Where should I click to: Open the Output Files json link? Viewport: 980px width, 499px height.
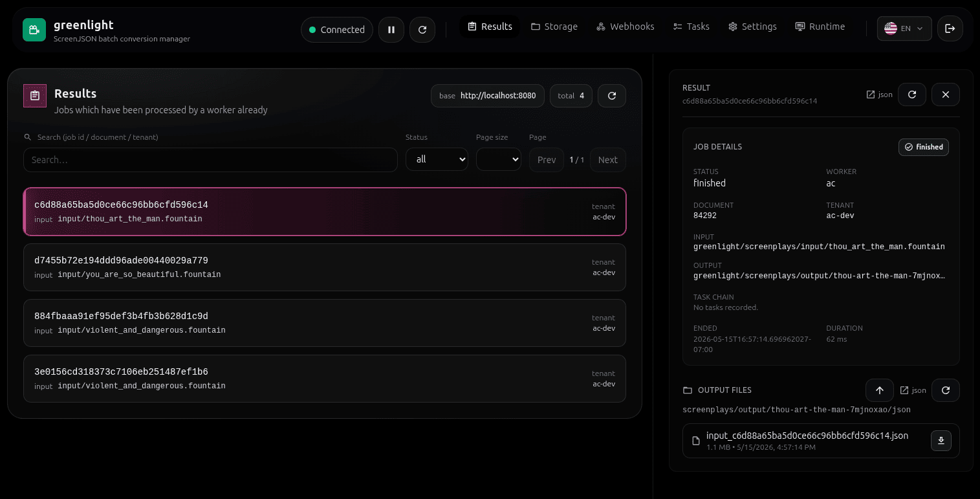913,390
